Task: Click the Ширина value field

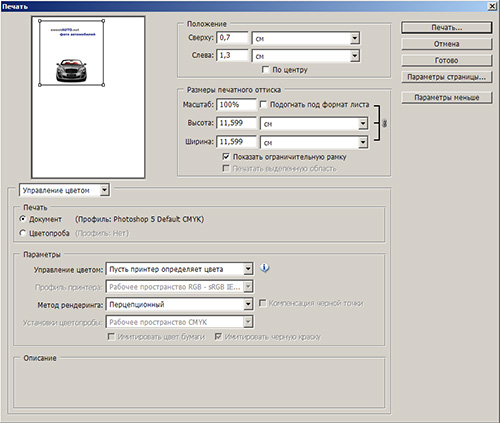Action: pyautogui.click(x=237, y=142)
